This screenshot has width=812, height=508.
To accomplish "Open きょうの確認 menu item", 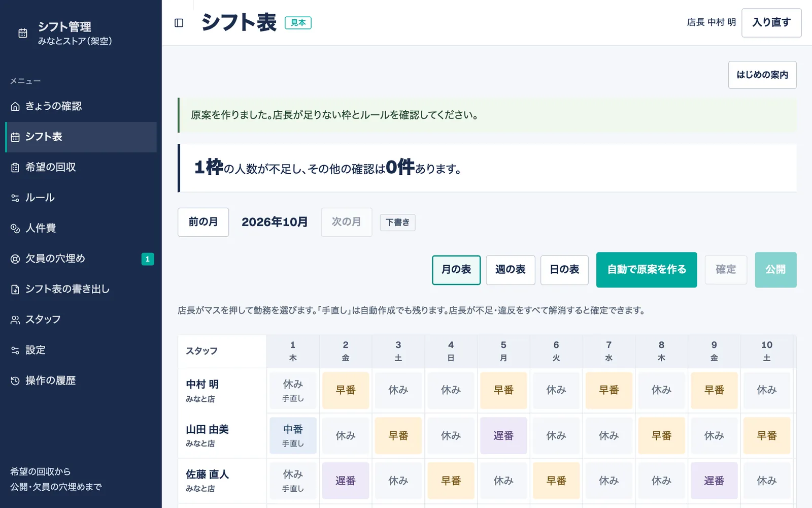I will point(81,106).
